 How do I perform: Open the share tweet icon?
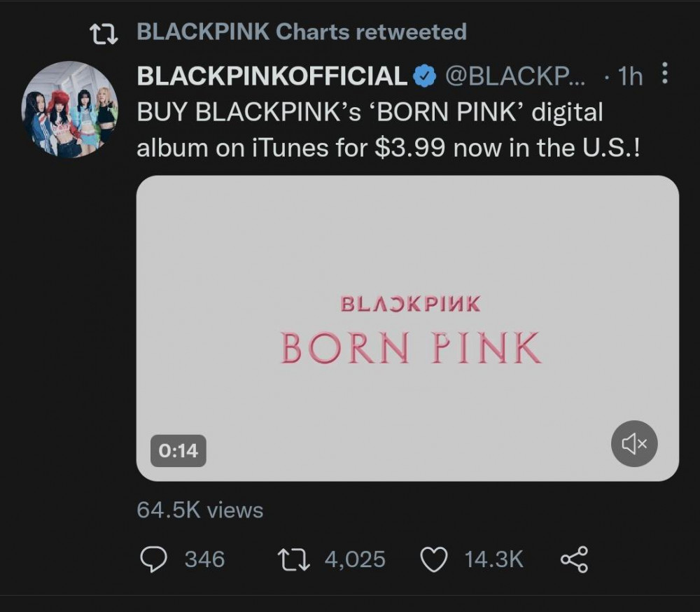tap(575, 559)
